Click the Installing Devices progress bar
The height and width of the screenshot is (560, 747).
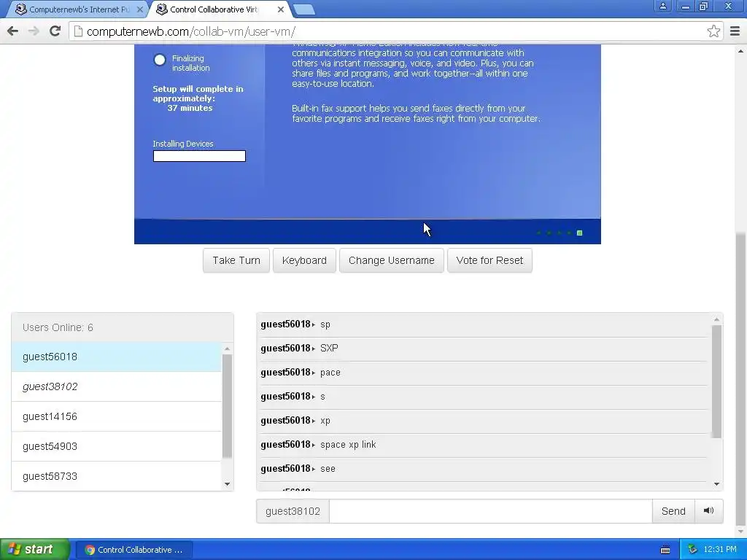pos(199,156)
